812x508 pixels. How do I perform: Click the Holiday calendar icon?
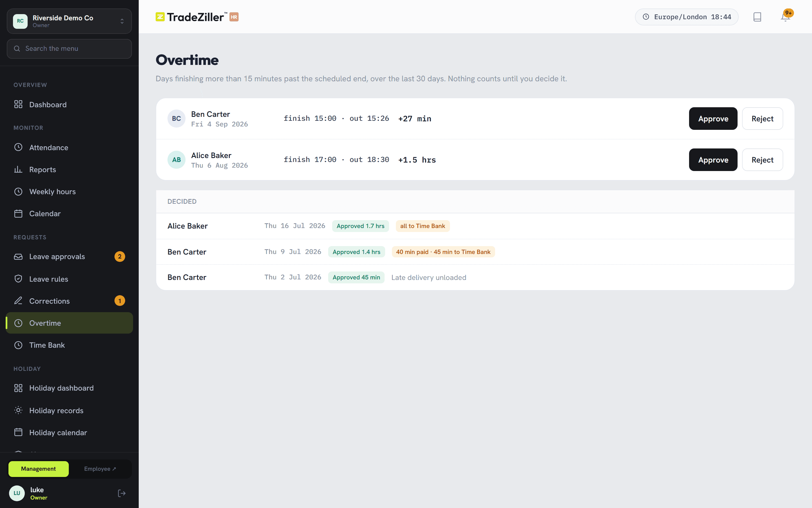18,432
